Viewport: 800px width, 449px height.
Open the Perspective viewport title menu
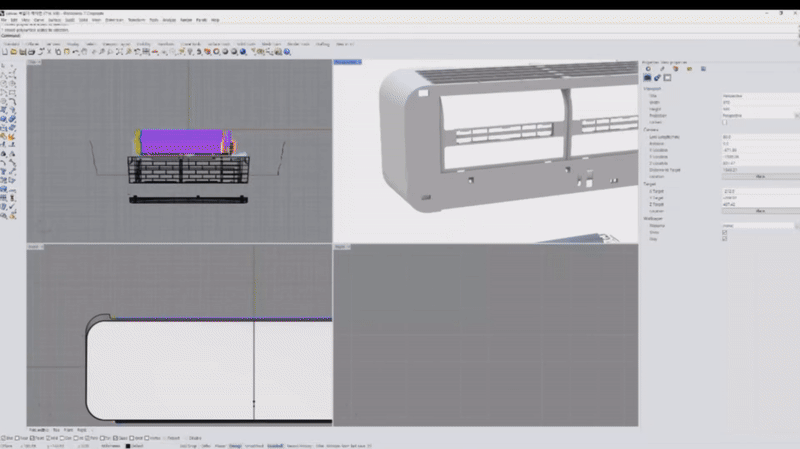click(x=348, y=63)
